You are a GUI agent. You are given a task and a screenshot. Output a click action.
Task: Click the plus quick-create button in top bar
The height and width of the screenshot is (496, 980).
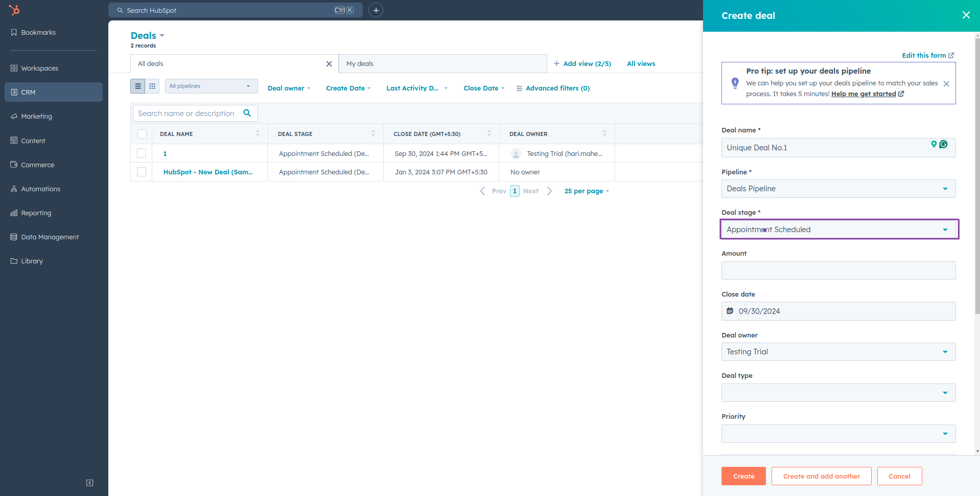(x=376, y=10)
